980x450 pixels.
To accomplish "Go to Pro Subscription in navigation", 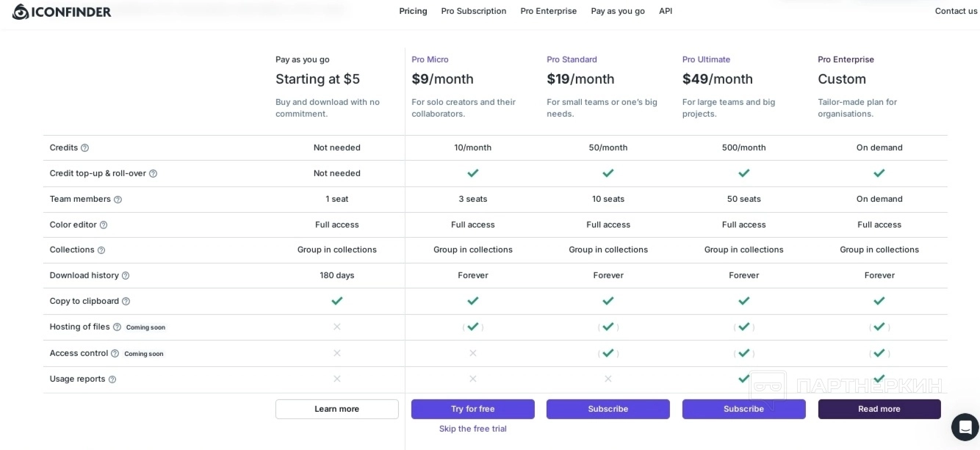I will click(x=474, y=11).
